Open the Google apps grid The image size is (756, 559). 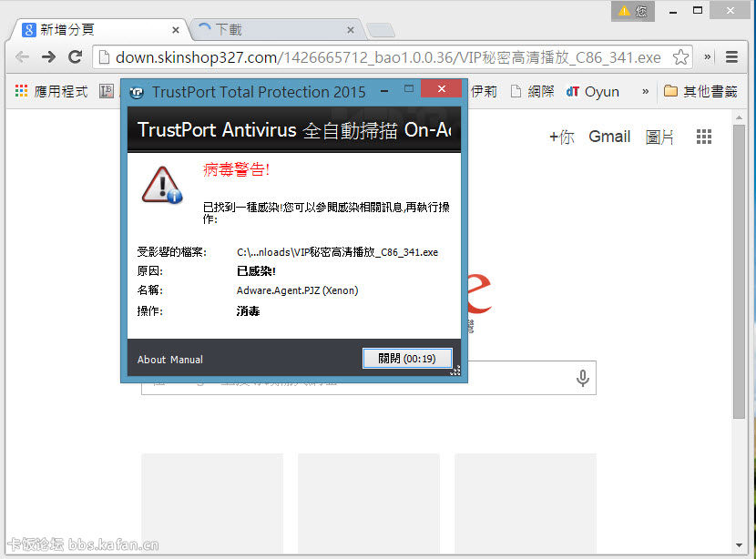[703, 137]
